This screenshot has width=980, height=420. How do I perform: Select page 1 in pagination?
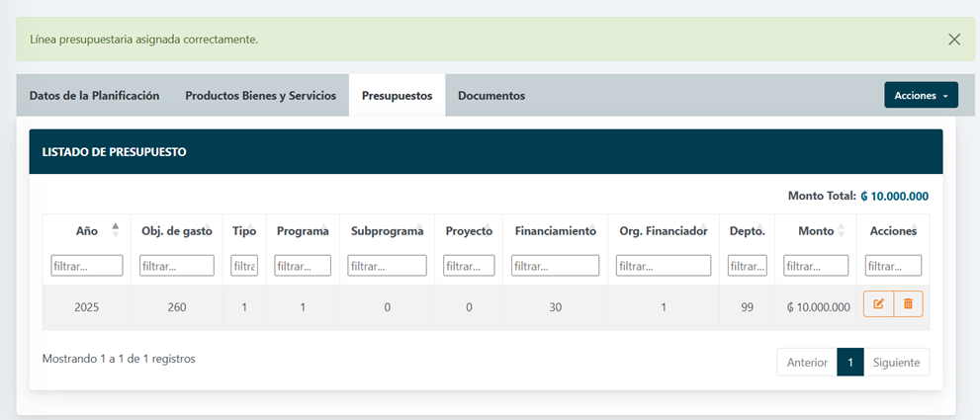point(850,363)
